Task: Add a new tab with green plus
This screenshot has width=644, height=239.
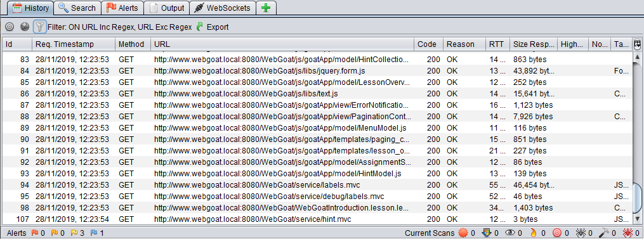Action: tap(266, 8)
